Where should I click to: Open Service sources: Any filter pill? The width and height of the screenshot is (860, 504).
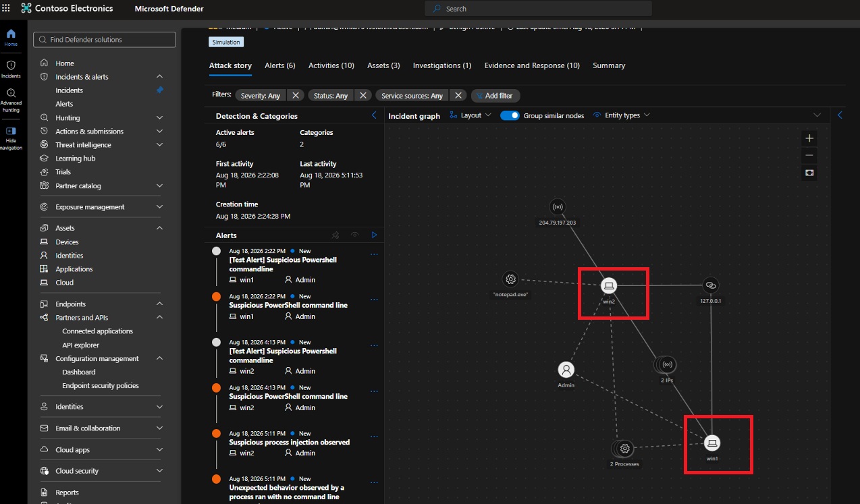click(412, 95)
